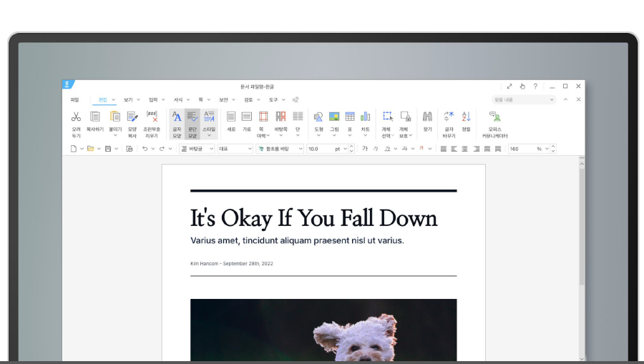Click the Sort (정렬) A-Z icon

point(466,117)
